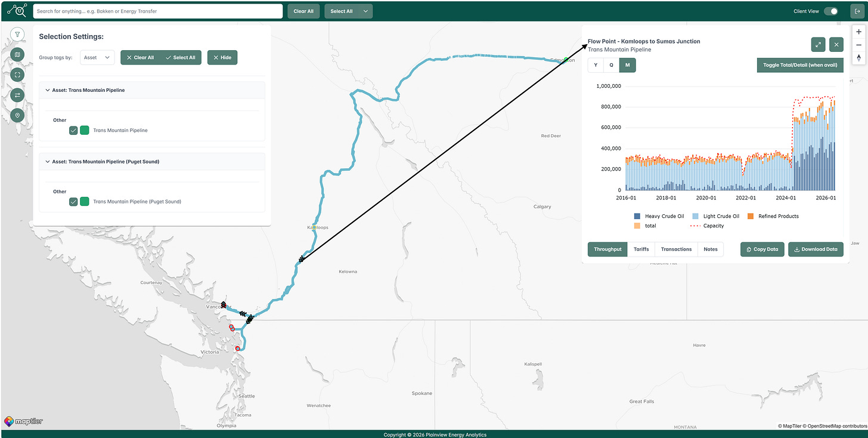This screenshot has height=438, width=868.
Task: Uncheck Trans Mountain Pipeline (Puget Sound) checkbox
Action: pyautogui.click(x=73, y=202)
